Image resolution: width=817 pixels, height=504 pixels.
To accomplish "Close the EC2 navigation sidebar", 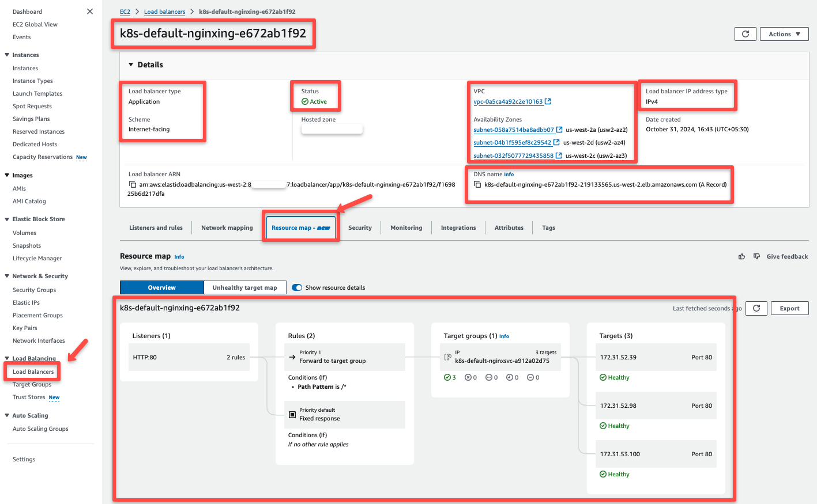I will (x=89, y=11).
